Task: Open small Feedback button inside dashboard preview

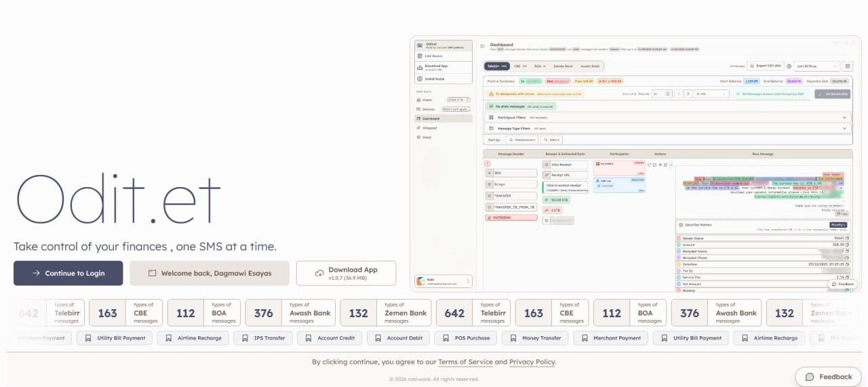Action: point(843,284)
